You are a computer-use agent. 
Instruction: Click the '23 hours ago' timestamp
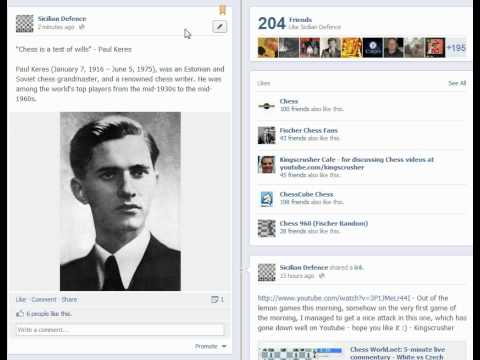tap(297, 276)
